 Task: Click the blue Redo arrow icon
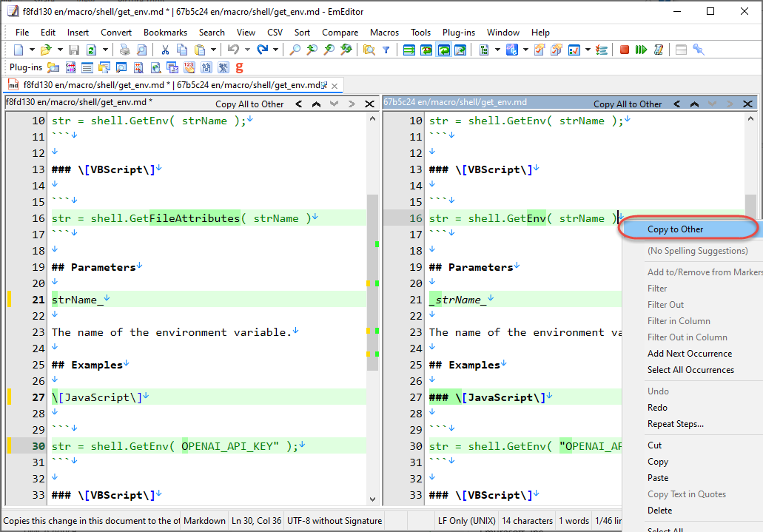pos(262,50)
